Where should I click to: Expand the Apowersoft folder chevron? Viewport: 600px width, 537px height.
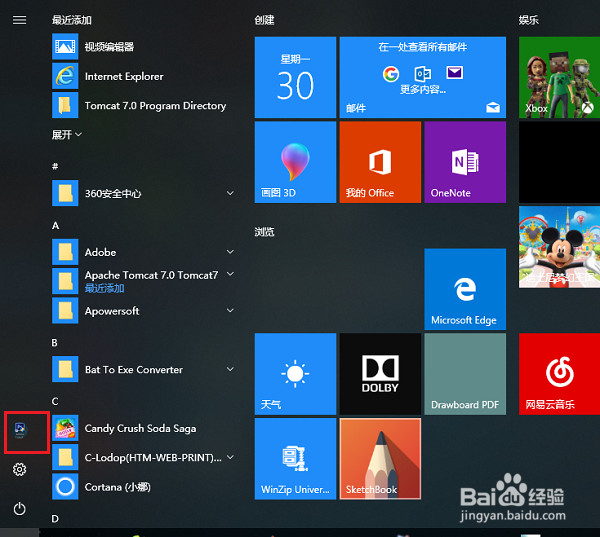230,310
